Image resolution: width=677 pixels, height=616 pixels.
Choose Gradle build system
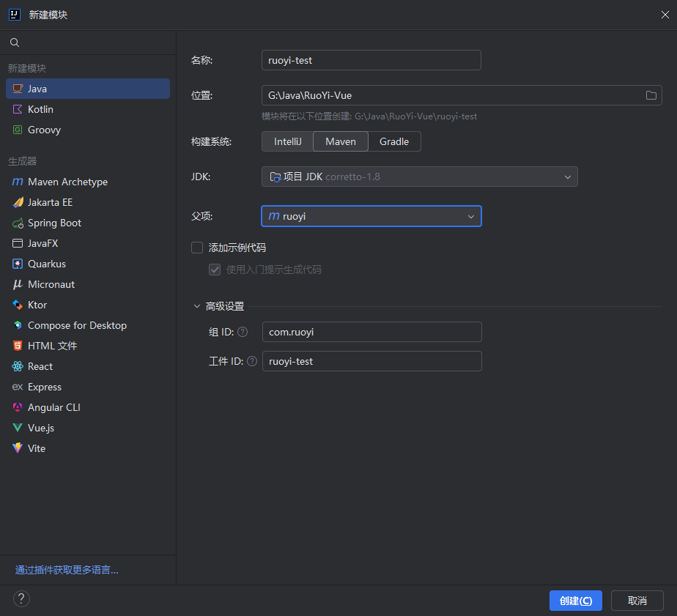coord(394,141)
